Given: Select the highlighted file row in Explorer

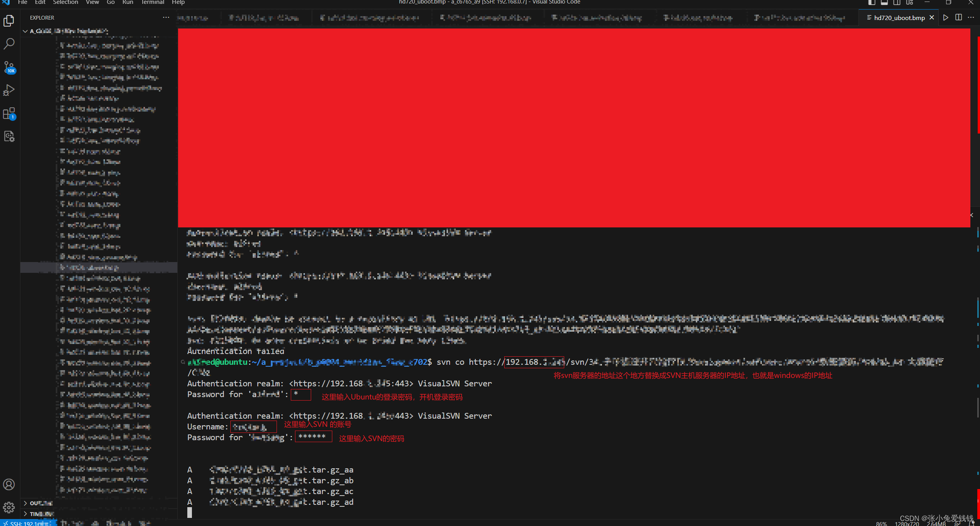Looking at the screenshot, I should tap(99, 267).
